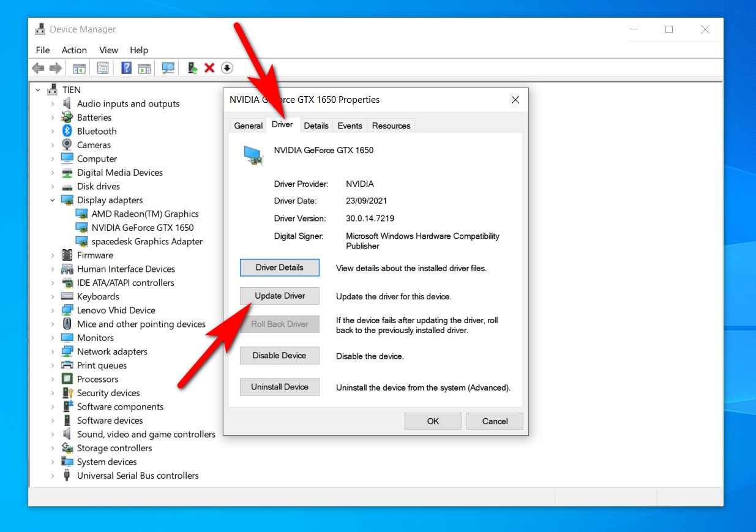This screenshot has width=756, height=532.
Task: Expand the Sound, video and game controllers node
Action: (53, 434)
